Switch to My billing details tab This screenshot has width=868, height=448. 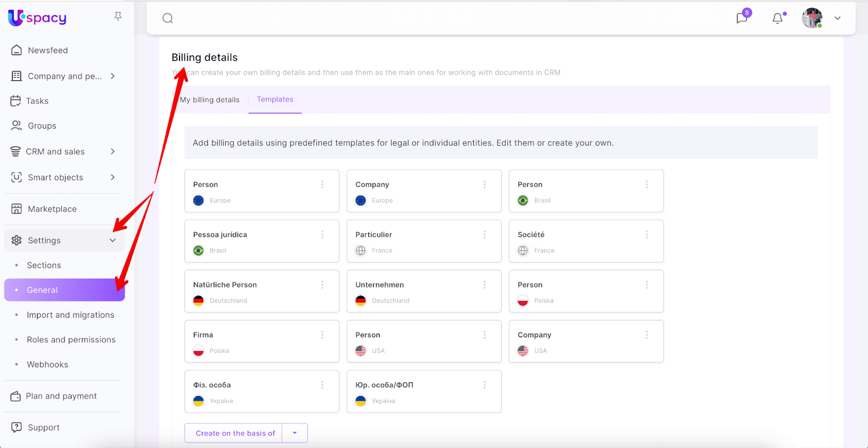[209, 100]
